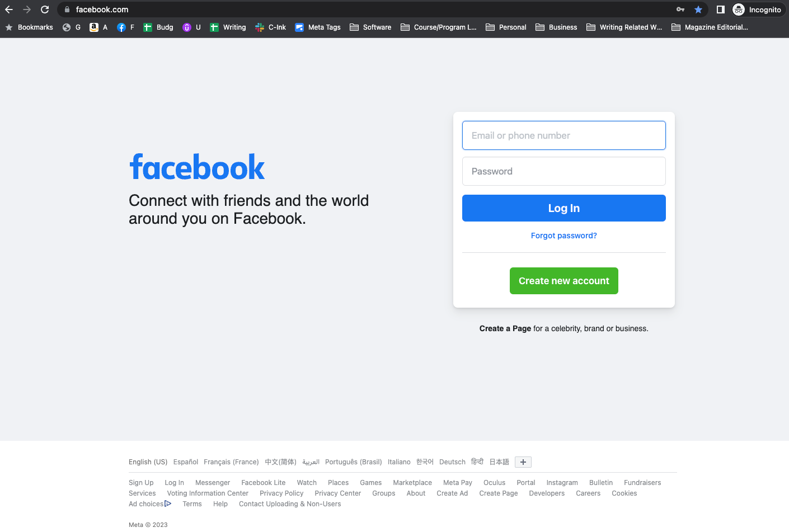Open the Developers footer link
The width and height of the screenshot is (789, 532).
(x=547, y=493)
